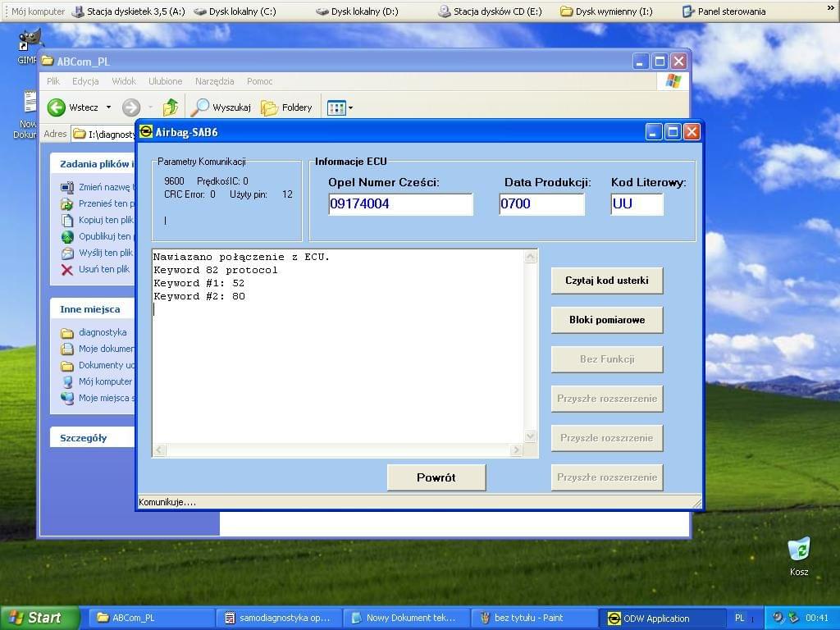
Task: Click the green Up folder icon
Action: [x=171, y=107]
